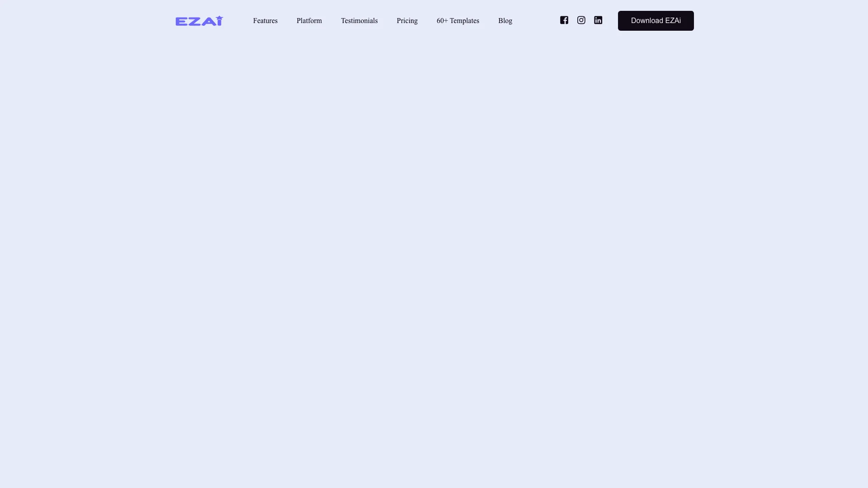
Task: Click the Pricing navigation link
Action: 407,20
